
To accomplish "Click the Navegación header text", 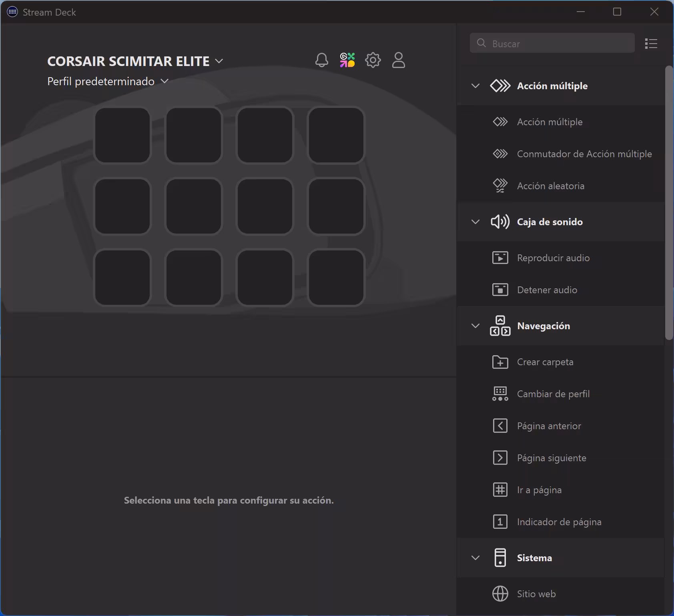I will coord(544,326).
